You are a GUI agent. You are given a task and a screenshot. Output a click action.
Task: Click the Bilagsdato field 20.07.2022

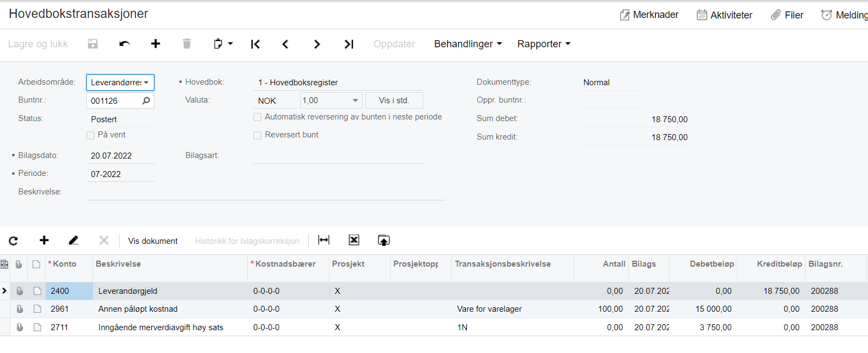(120, 156)
